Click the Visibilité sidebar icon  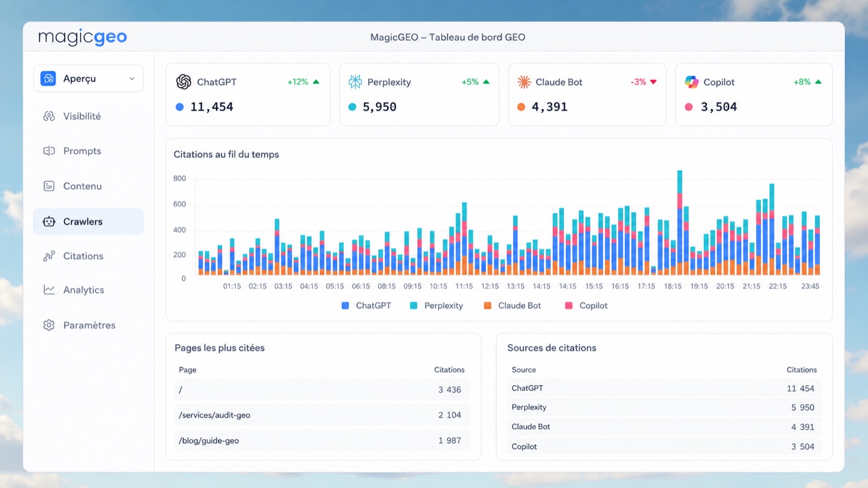(49, 116)
